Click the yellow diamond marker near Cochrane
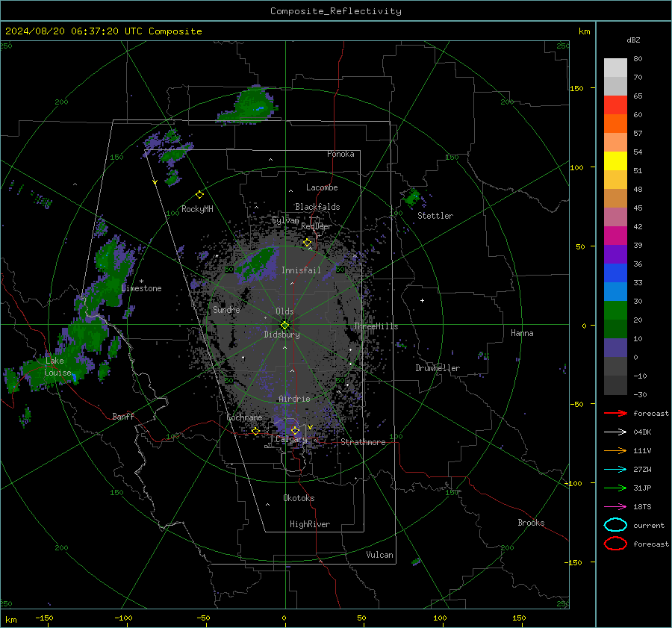Image resolution: width=672 pixels, height=628 pixels. click(255, 431)
